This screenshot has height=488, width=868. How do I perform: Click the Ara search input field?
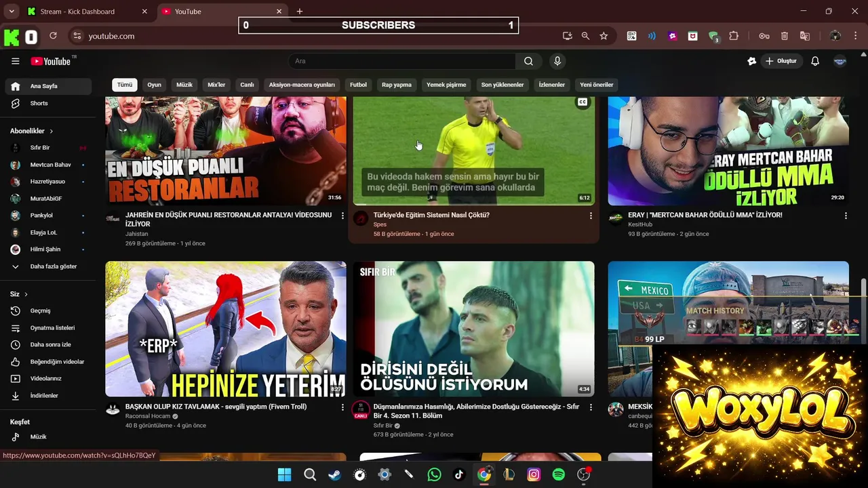tap(402, 61)
